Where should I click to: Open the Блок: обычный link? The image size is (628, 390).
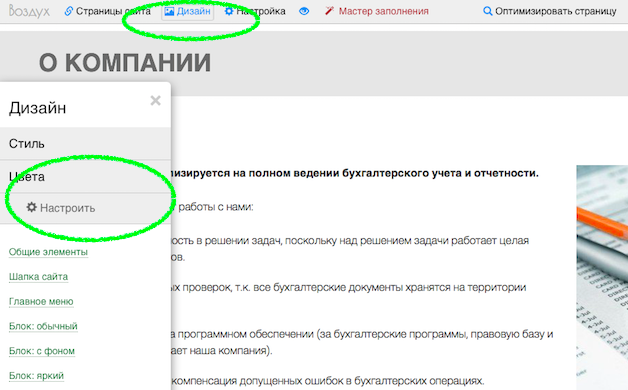pyautogui.click(x=43, y=326)
